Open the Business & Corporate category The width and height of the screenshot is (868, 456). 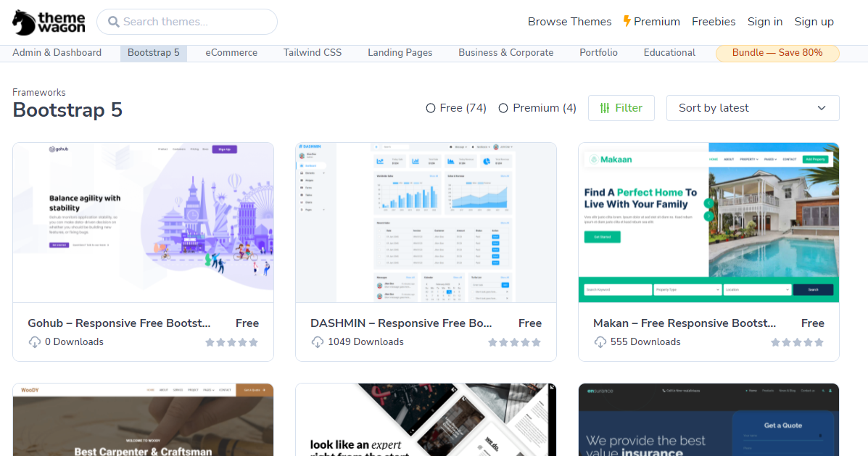click(506, 53)
